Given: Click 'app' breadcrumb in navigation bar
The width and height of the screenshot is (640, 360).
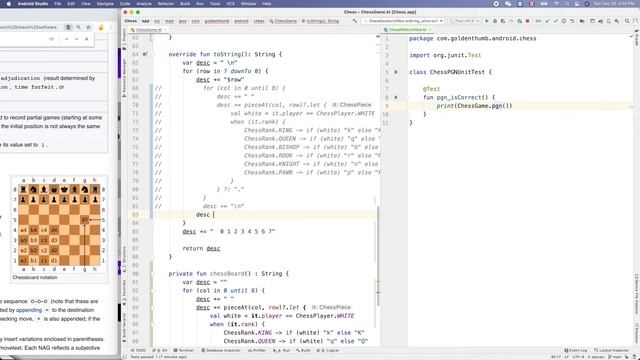Looking at the screenshot, I should coord(145,21).
